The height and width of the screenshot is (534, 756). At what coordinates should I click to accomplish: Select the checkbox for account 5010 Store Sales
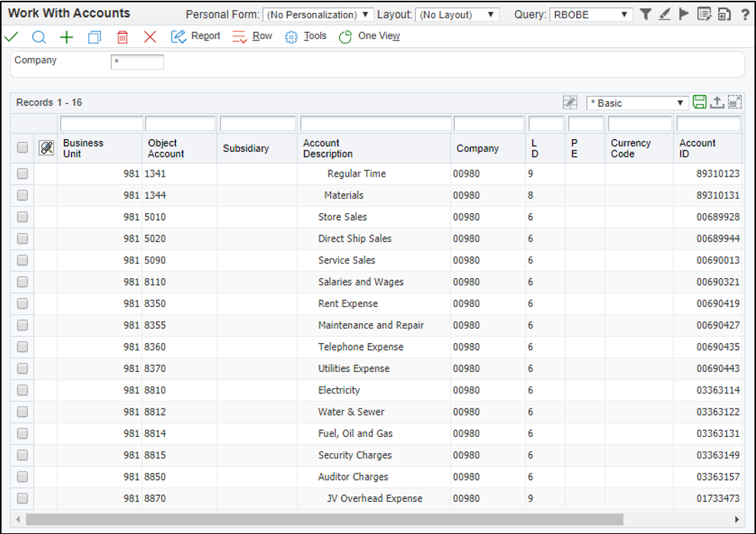click(22, 217)
